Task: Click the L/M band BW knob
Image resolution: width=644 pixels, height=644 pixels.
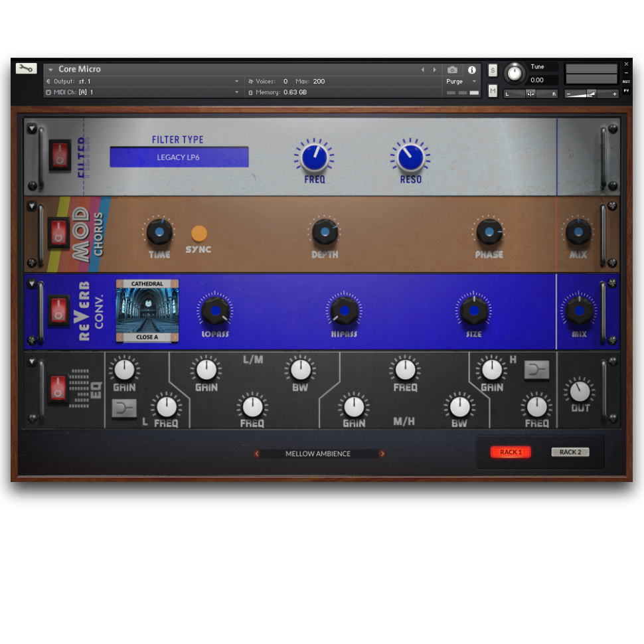Action: tap(301, 370)
